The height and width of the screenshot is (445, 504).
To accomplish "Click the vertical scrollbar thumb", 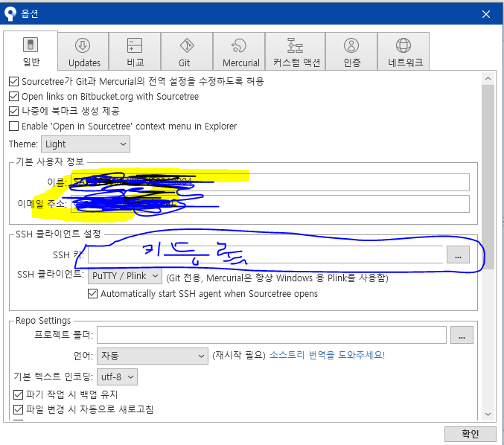I will (x=488, y=176).
